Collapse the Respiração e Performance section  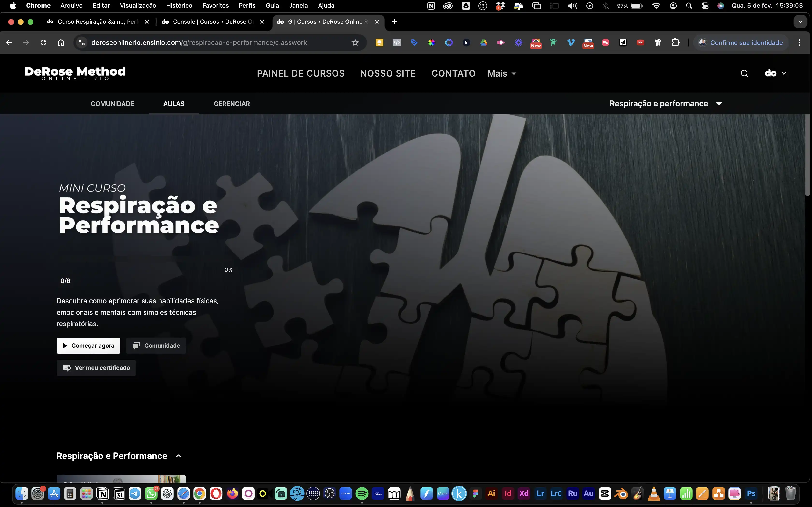pyautogui.click(x=179, y=456)
